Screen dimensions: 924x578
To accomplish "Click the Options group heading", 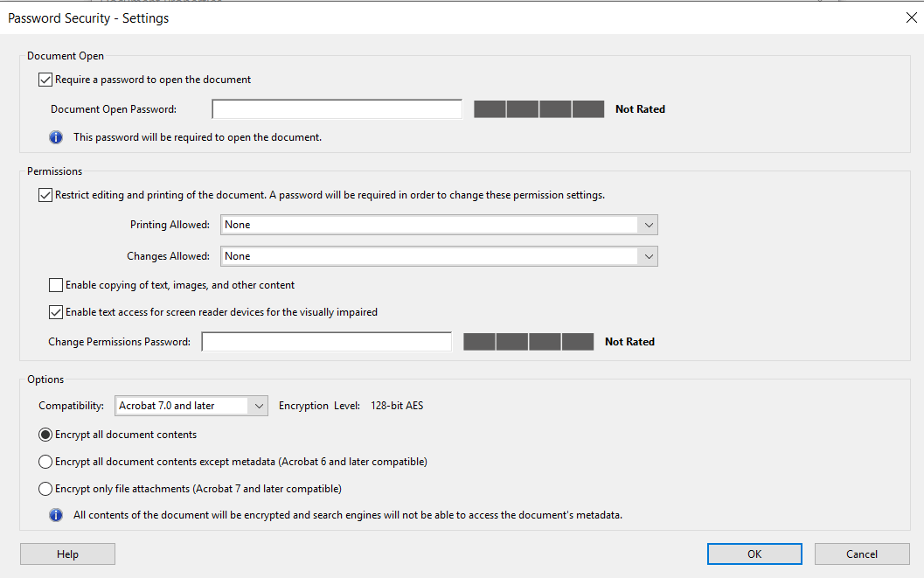I will point(45,380).
